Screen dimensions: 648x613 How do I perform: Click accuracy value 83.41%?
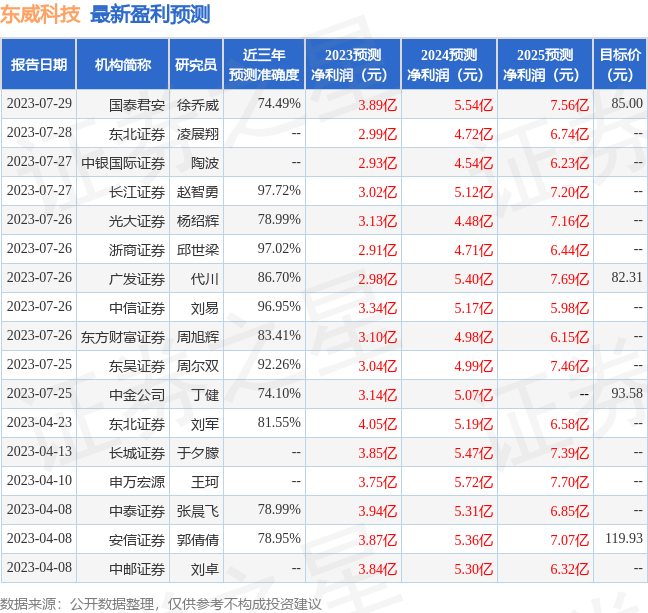pyautogui.click(x=279, y=336)
